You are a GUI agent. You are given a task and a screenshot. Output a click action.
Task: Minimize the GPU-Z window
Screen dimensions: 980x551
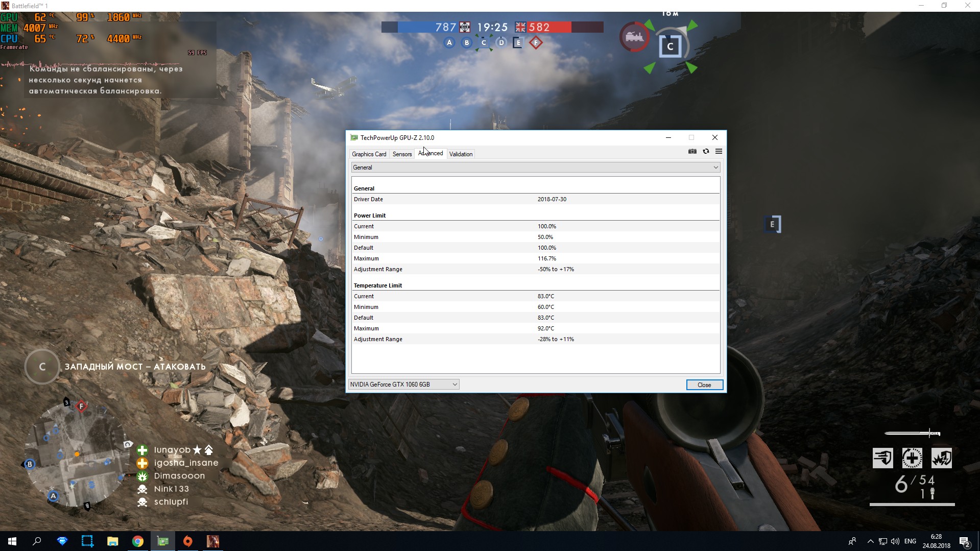(x=668, y=137)
